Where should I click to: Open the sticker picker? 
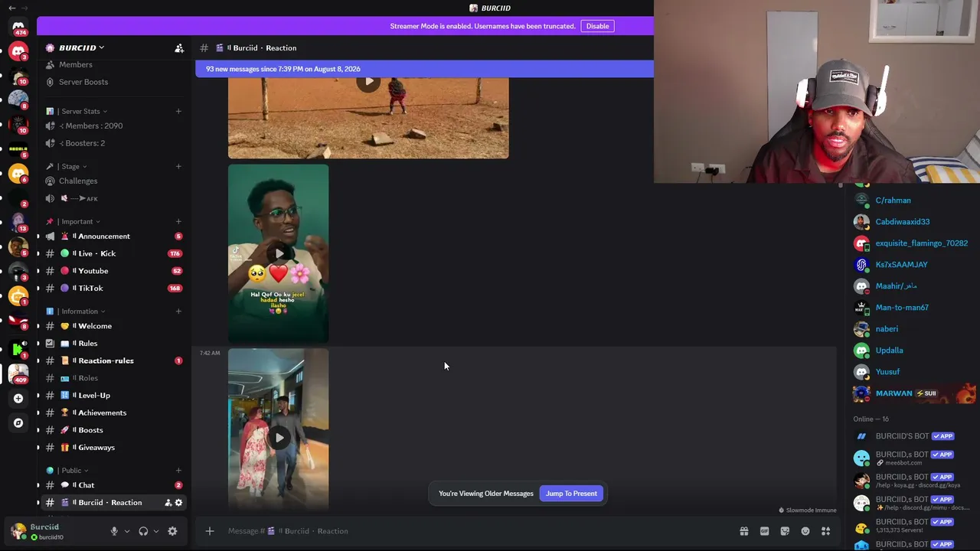coord(785,531)
